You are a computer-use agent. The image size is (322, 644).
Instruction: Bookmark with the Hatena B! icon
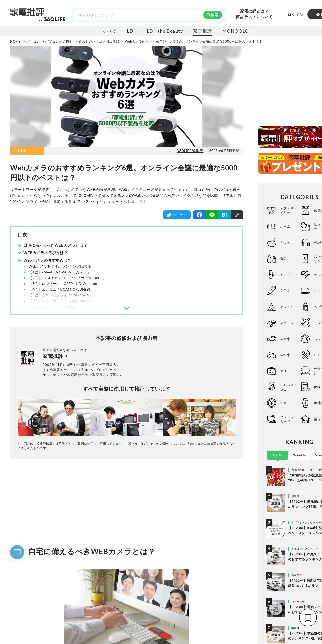pyautogui.click(x=224, y=215)
